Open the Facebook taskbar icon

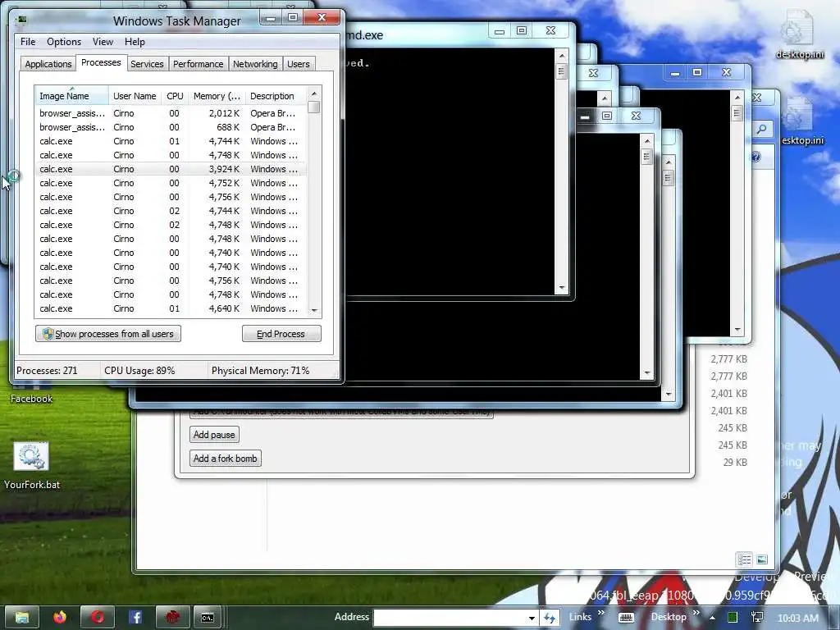[135, 617]
